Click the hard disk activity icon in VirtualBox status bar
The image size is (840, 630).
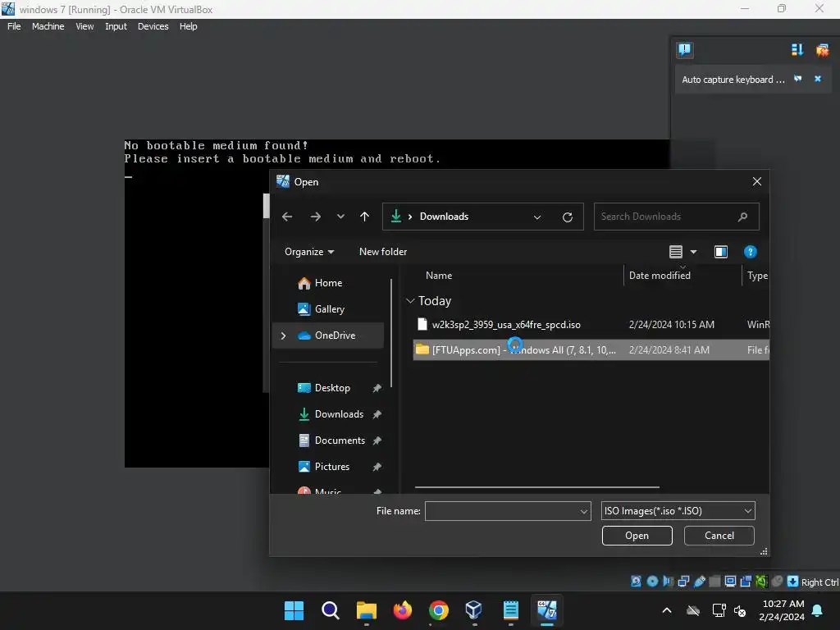point(636,582)
